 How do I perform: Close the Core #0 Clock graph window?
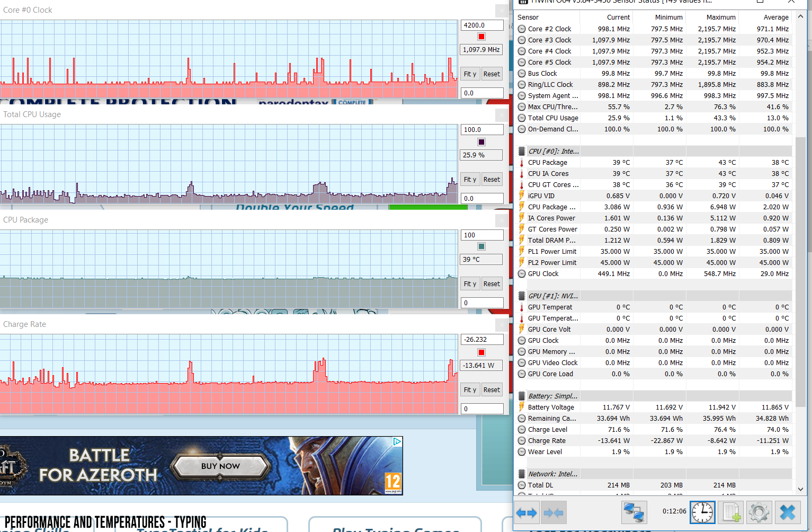point(502,10)
